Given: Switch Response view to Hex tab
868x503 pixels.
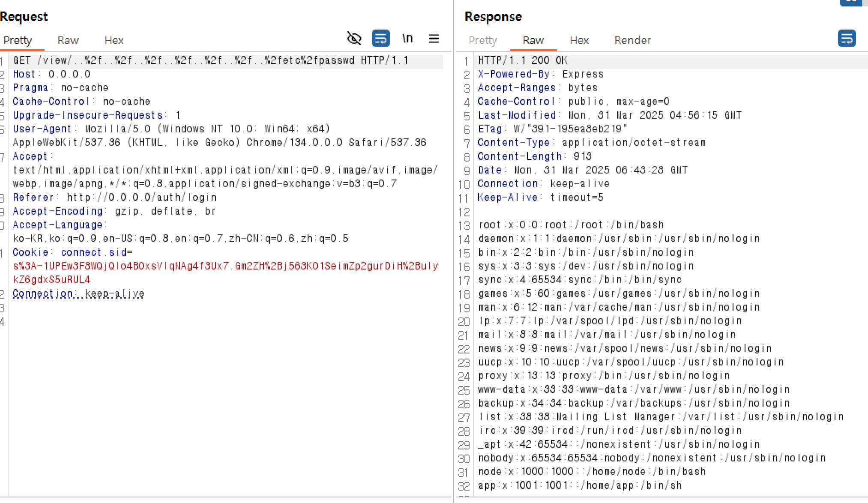Looking at the screenshot, I should (579, 40).
